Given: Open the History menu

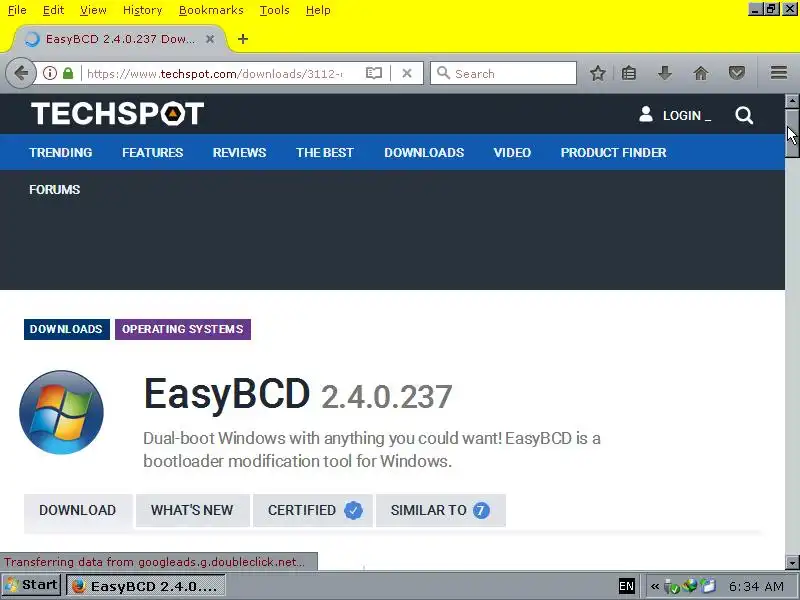Looking at the screenshot, I should (x=142, y=10).
